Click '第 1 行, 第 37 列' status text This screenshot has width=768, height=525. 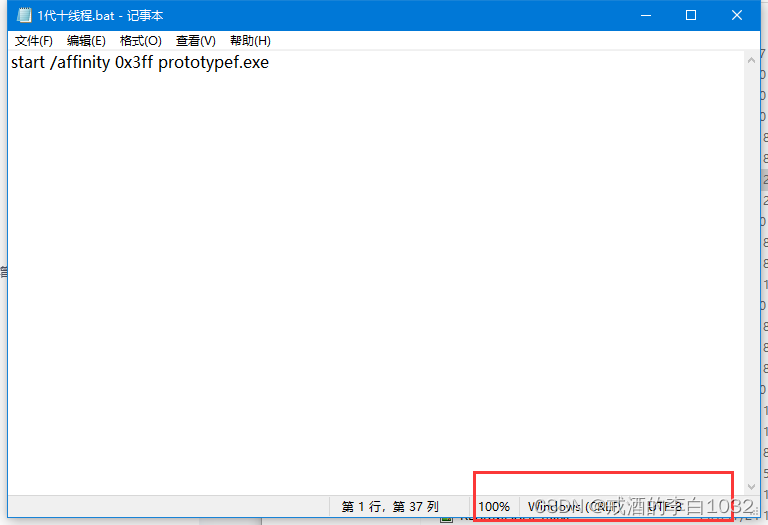pos(390,506)
